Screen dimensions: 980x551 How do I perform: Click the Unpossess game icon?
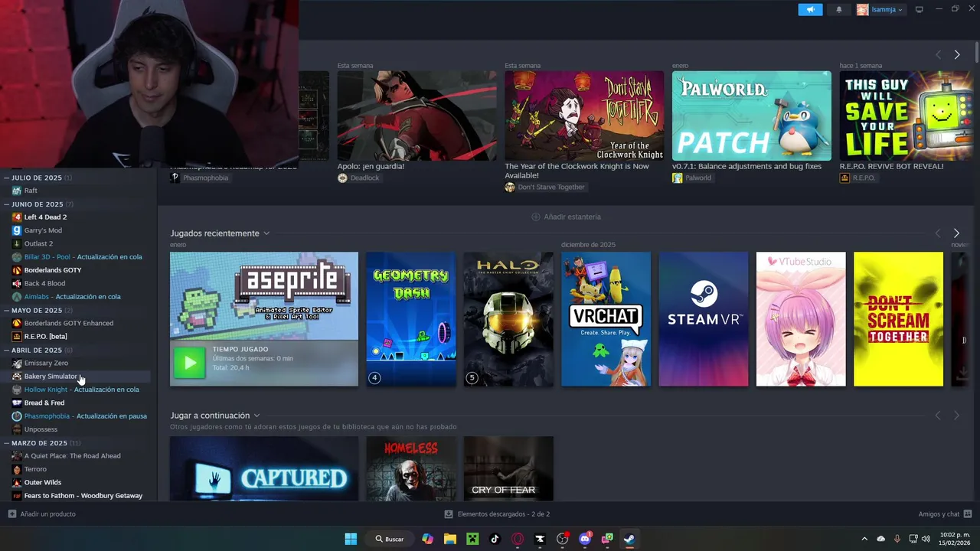click(17, 429)
